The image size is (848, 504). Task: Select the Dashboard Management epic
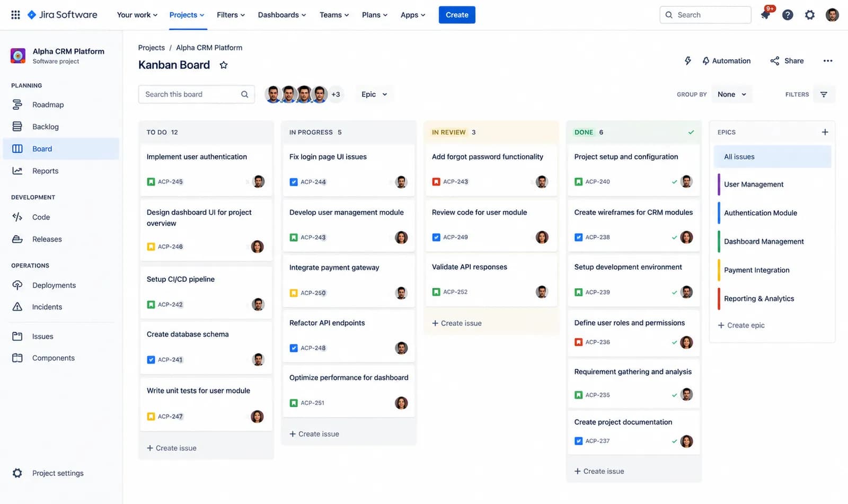773,242
